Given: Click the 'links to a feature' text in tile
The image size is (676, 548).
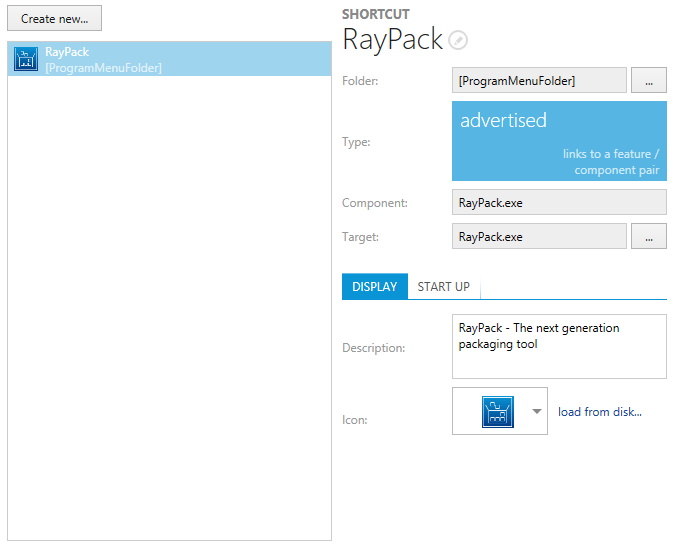Looking at the screenshot, I should (611, 154).
